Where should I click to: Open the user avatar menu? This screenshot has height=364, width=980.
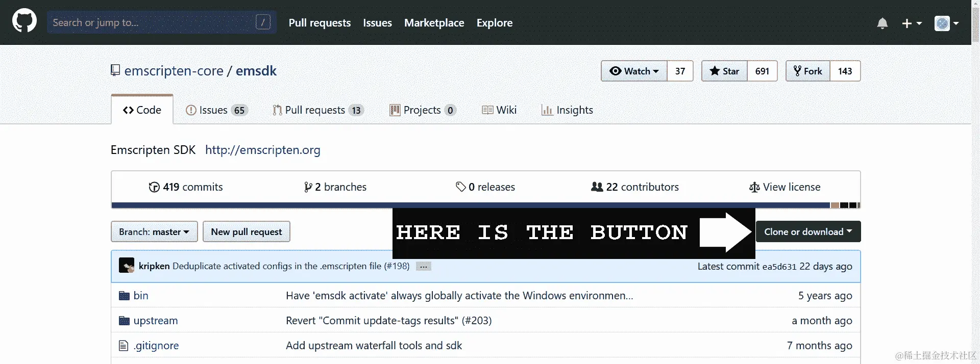946,23
